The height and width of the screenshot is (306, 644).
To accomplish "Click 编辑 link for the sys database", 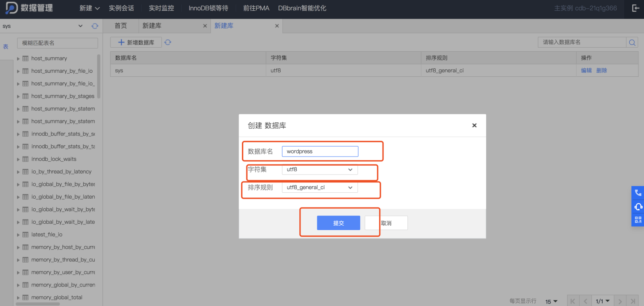I will point(586,70).
